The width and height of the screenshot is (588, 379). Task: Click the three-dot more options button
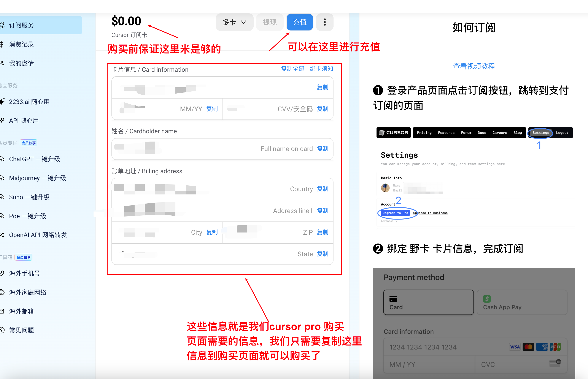coord(324,22)
